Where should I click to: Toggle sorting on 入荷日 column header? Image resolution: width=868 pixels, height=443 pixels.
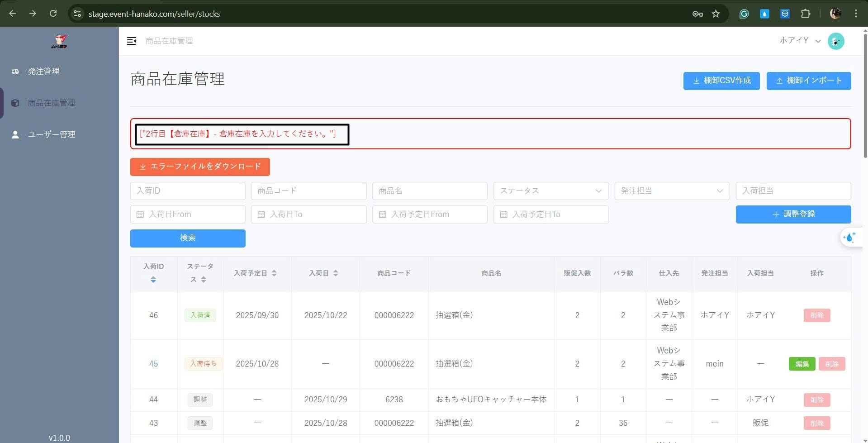tap(335, 273)
